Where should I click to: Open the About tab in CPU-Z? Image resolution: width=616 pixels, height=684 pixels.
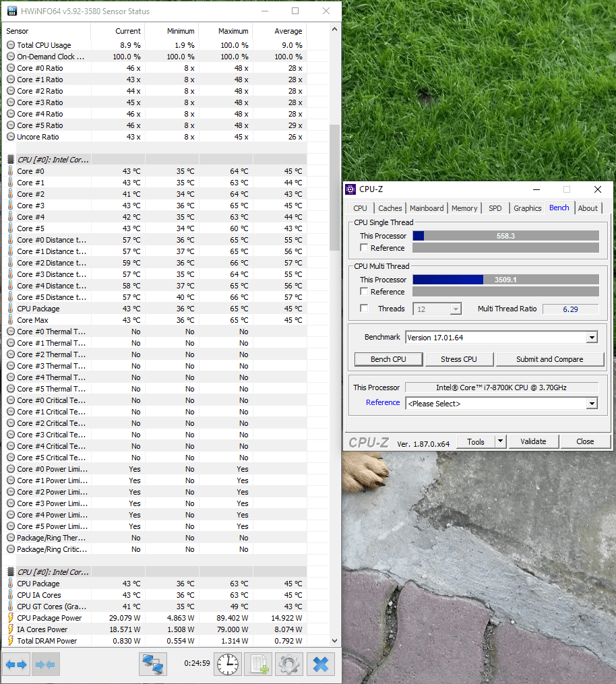[588, 208]
